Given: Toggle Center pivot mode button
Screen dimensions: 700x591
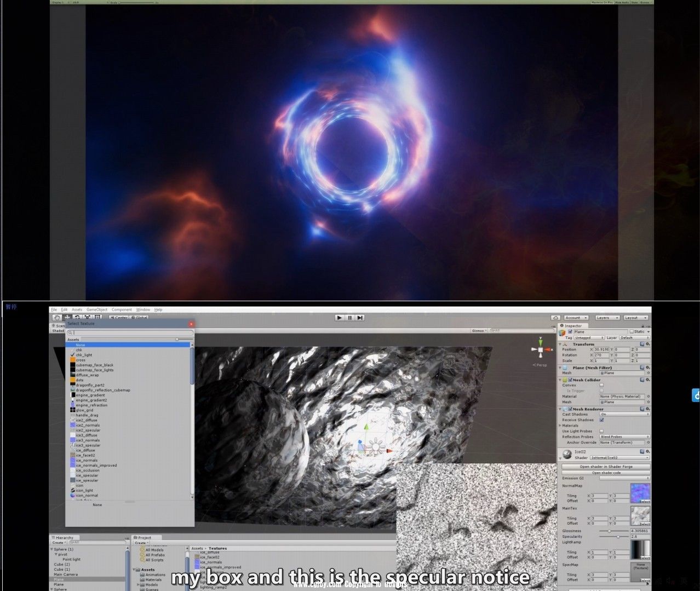Looking at the screenshot, I should [119, 318].
